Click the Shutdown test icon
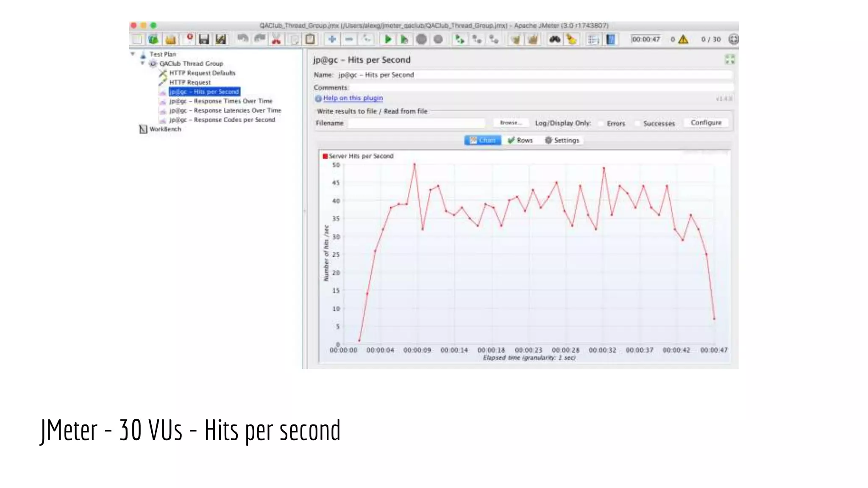The height and width of the screenshot is (488, 868). [x=438, y=39]
